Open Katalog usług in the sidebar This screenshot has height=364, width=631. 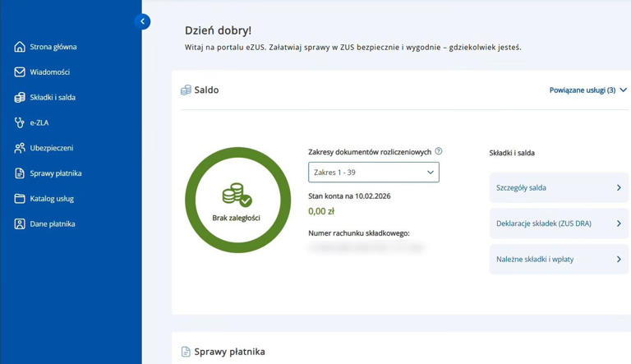[52, 199]
